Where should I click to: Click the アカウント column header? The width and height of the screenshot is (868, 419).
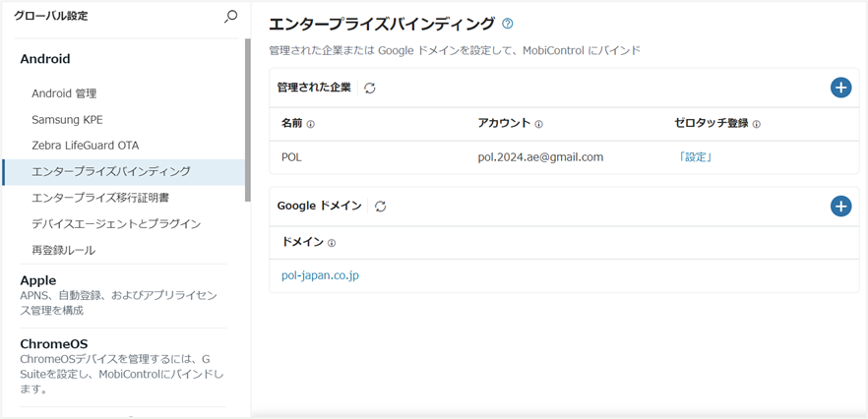[x=504, y=123]
